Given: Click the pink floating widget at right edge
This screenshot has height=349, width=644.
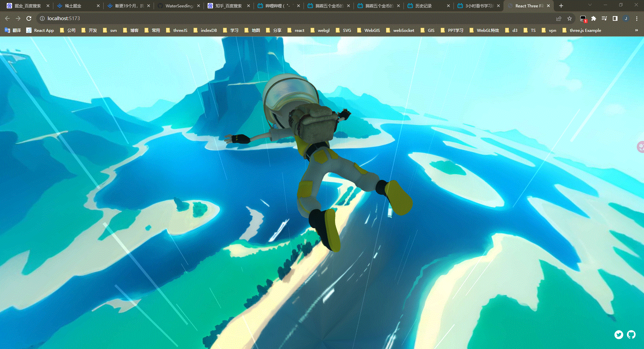Looking at the screenshot, I should [x=640, y=147].
